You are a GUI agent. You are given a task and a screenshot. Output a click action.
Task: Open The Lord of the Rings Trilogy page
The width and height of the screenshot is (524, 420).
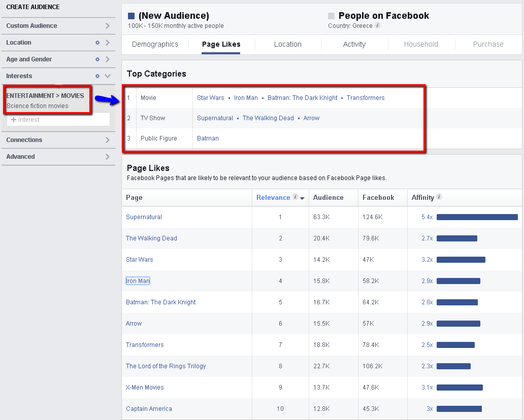click(166, 366)
